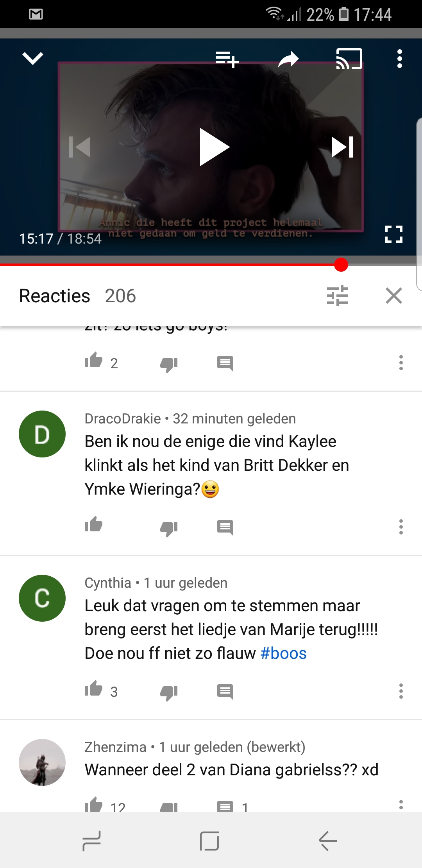The image size is (422, 868).
Task: Dislike Cynthia's comment
Action: point(169,693)
